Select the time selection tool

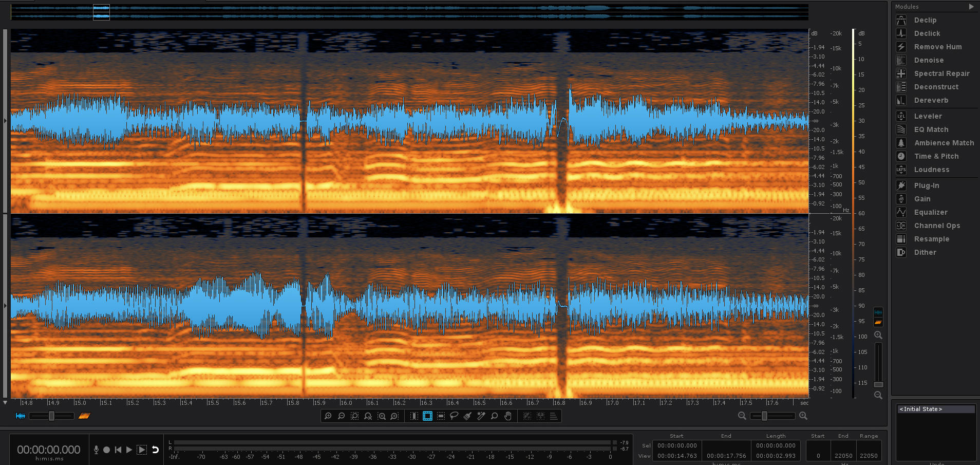click(414, 416)
